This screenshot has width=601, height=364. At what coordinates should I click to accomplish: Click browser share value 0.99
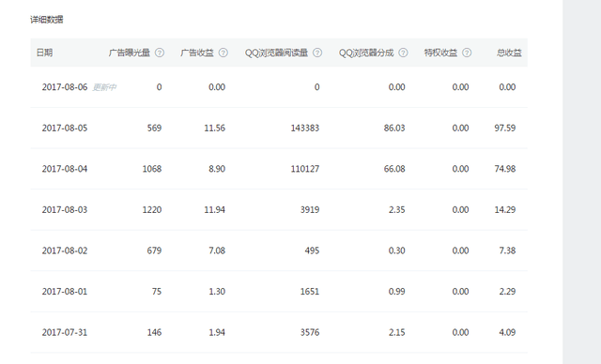coord(396,292)
